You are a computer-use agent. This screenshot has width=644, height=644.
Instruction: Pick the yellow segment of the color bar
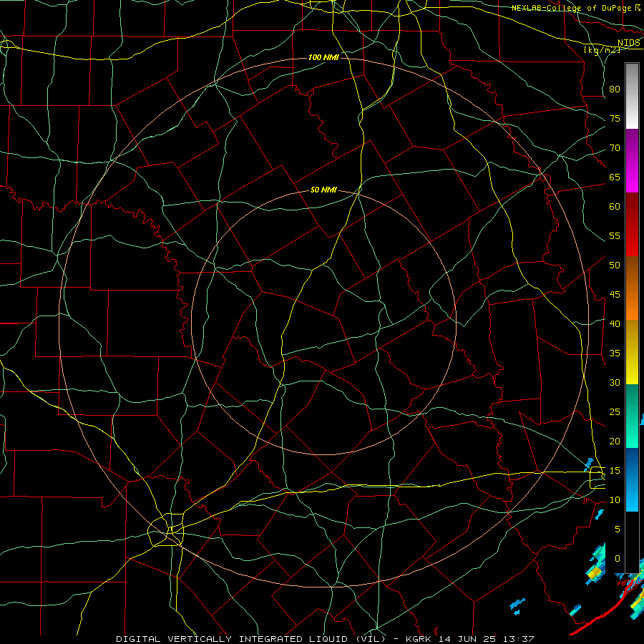[632, 352]
